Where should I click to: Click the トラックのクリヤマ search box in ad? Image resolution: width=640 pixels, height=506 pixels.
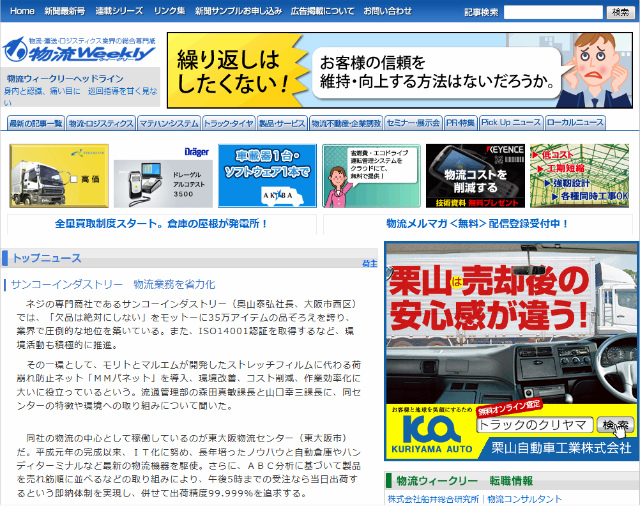534,425
